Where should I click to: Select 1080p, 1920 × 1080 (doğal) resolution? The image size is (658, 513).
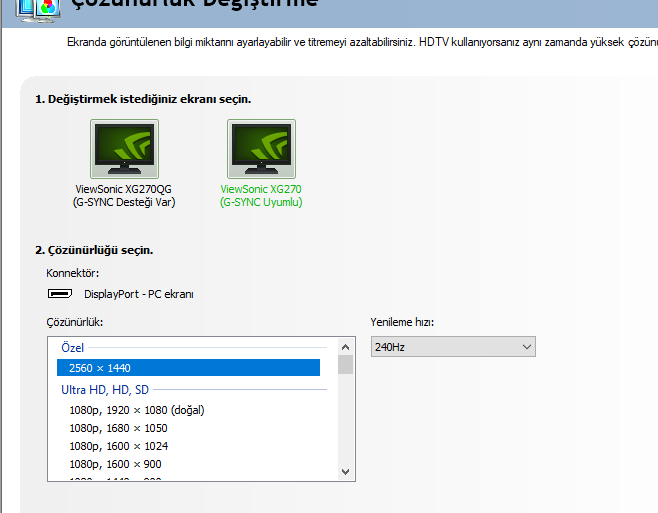136,410
